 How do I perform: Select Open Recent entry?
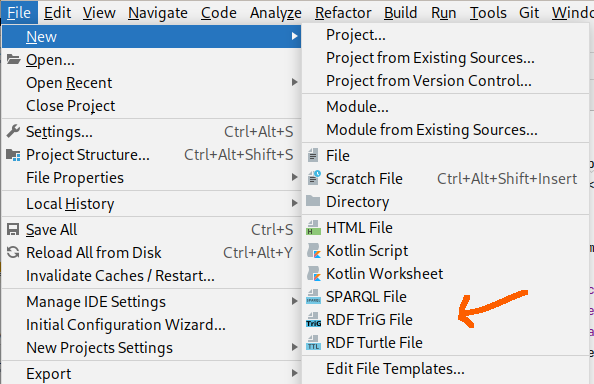point(152,83)
